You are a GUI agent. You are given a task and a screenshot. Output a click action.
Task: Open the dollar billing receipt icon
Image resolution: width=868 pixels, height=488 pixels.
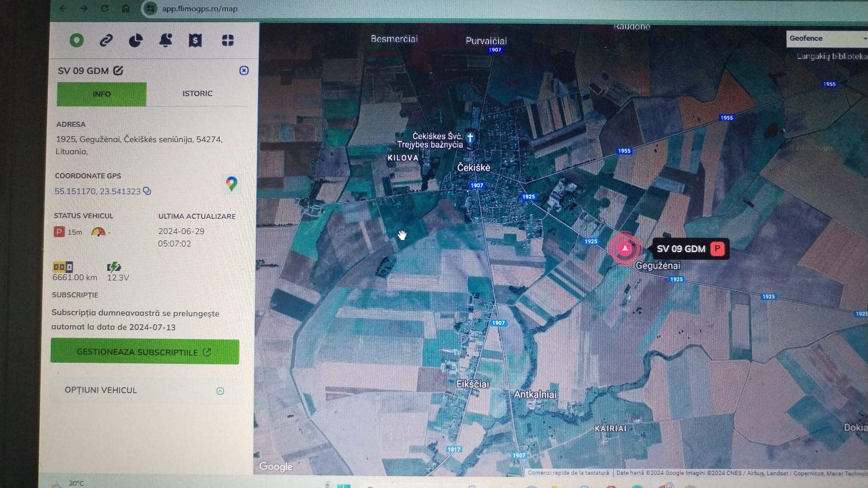[x=195, y=41]
